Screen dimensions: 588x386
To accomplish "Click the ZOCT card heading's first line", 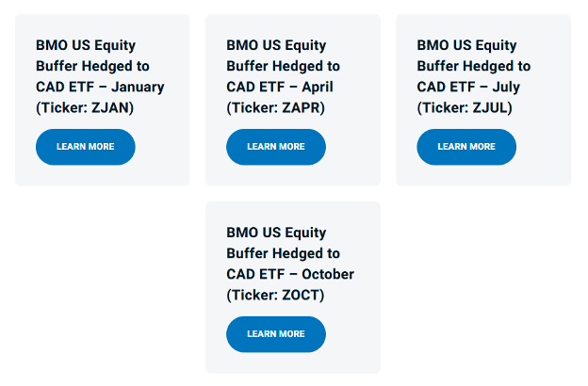I will point(276,233).
